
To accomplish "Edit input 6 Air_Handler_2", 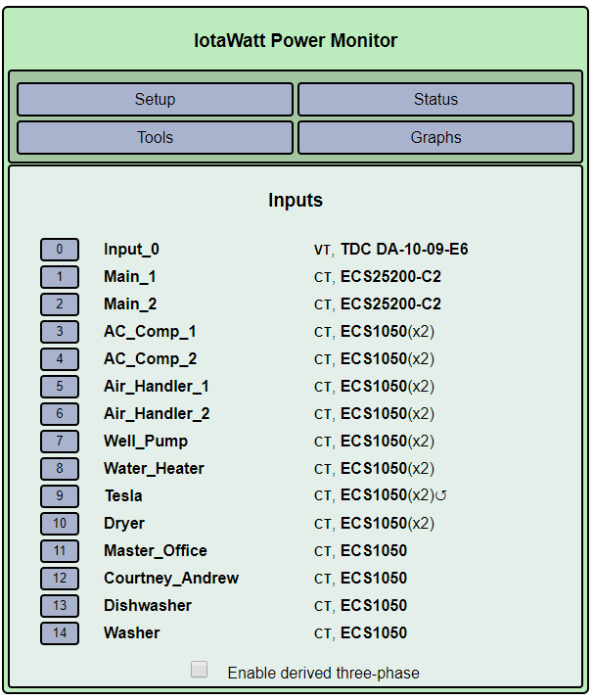I will (60, 414).
